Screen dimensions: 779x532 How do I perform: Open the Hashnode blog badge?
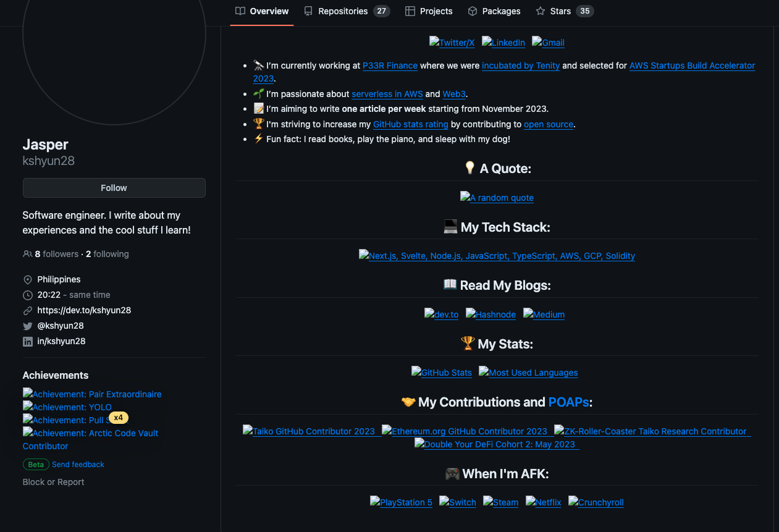[491, 315]
